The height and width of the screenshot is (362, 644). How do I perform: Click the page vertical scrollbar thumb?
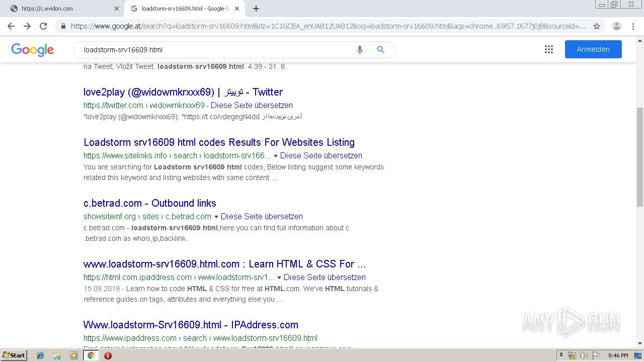pyautogui.click(x=639, y=157)
